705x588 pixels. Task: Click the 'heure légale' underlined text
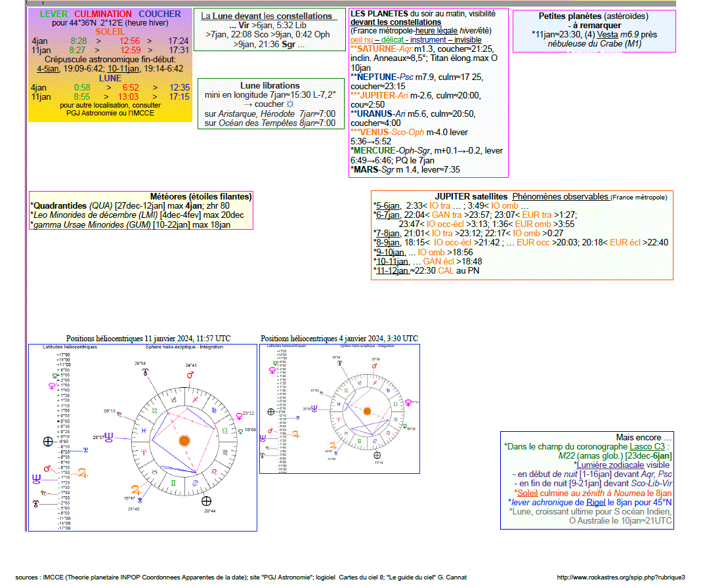436,31
